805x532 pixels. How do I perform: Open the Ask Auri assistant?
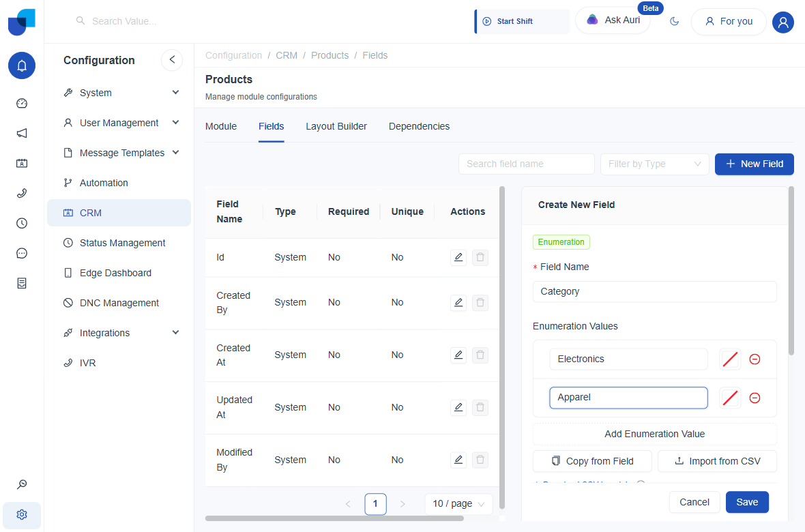pyautogui.click(x=613, y=20)
